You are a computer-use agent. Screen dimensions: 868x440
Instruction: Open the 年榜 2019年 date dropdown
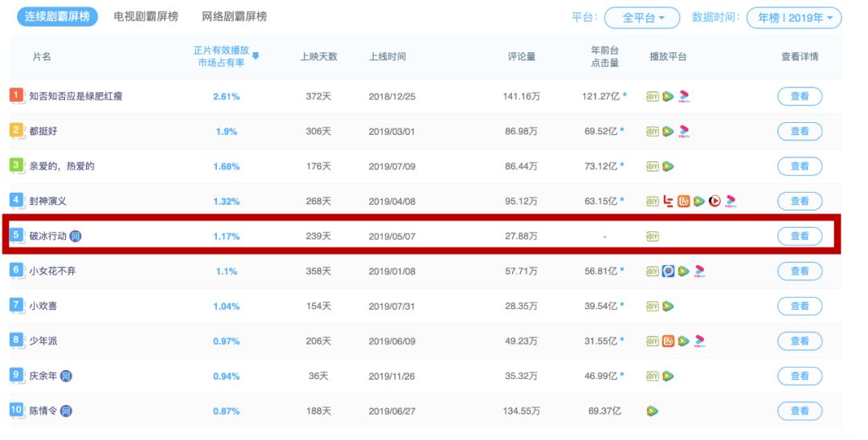click(794, 18)
